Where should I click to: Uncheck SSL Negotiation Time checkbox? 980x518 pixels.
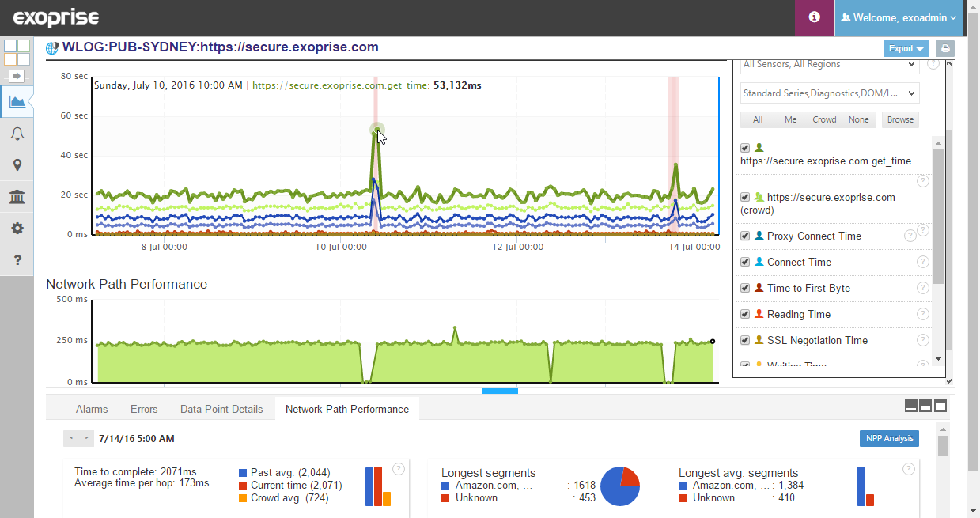(x=745, y=340)
